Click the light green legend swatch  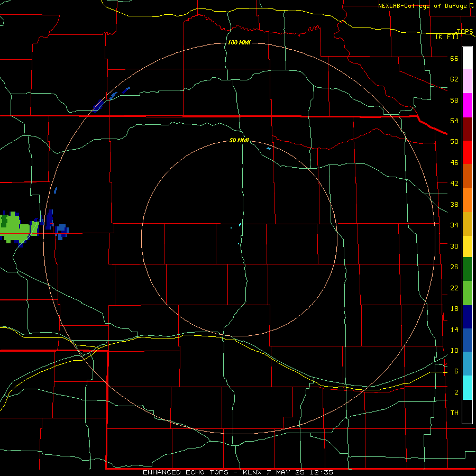467,293
